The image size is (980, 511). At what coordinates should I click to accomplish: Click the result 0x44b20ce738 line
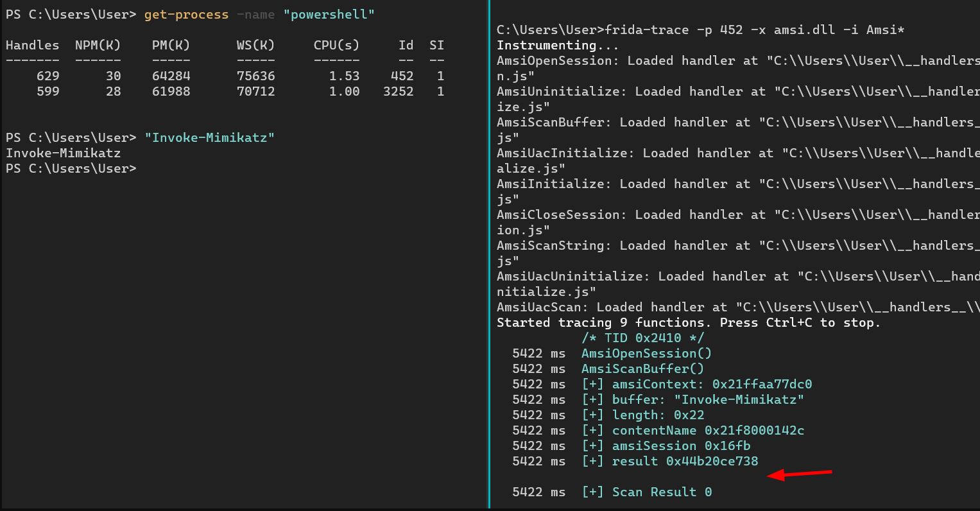(x=669, y=462)
